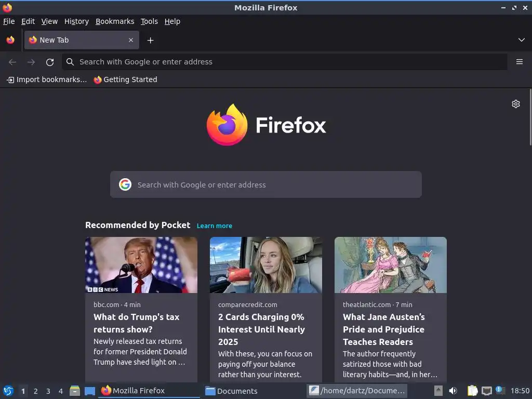Click 'bbc.com · 4 min' source text

[x=117, y=304]
